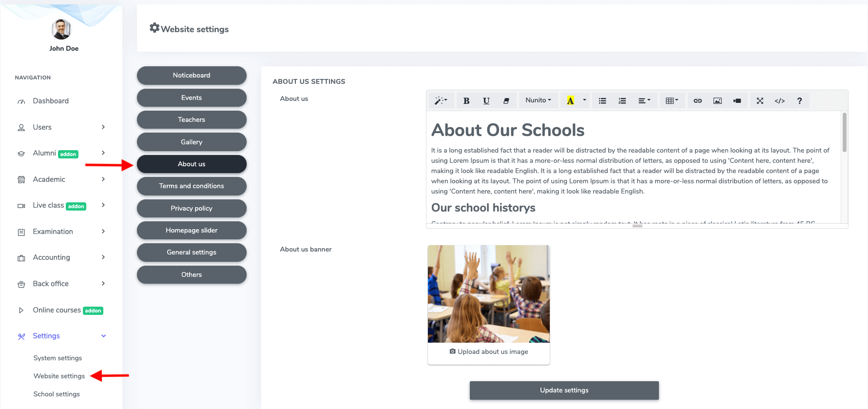
Task: Insert a numbered ordered list
Action: [x=622, y=101]
